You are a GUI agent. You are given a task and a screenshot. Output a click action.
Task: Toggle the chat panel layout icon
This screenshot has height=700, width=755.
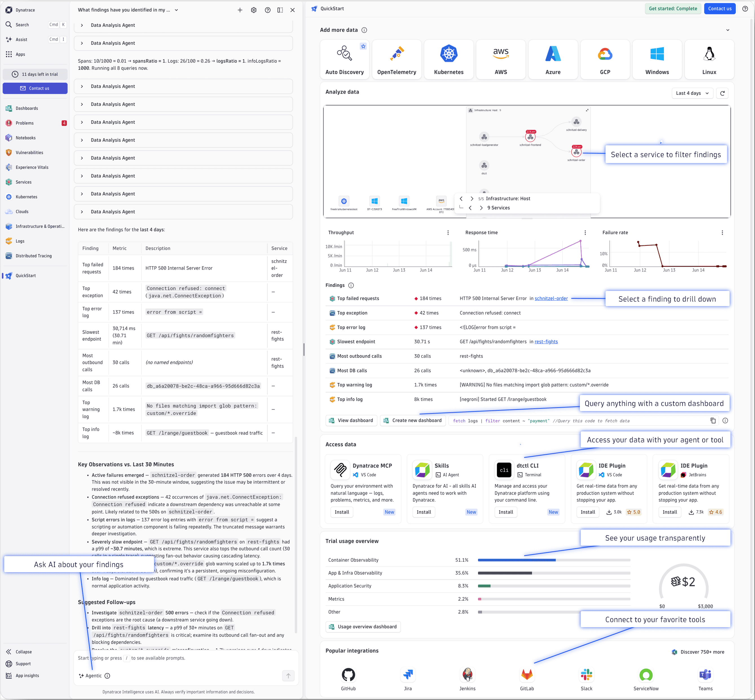tap(280, 10)
